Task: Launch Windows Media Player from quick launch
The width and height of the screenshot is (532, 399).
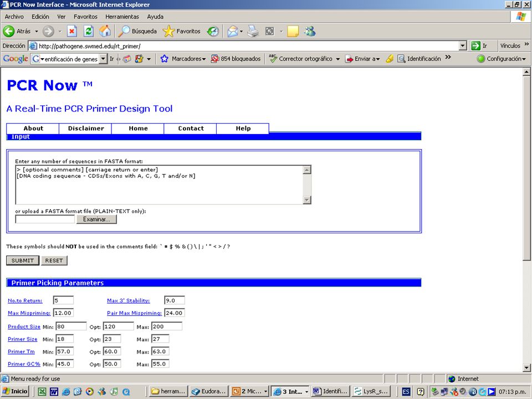Action: pos(90,392)
